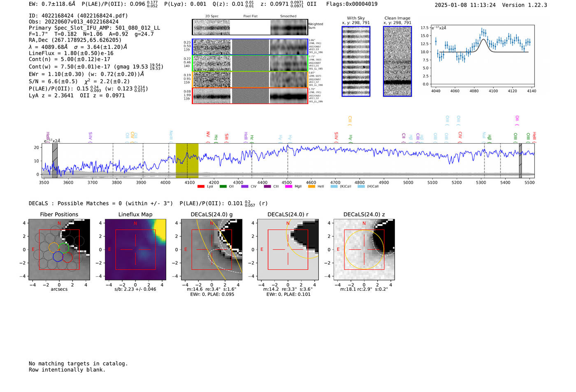The height and width of the screenshot is (392, 576).
Task: Open the Fiber Positions panel
Action: 59,249
